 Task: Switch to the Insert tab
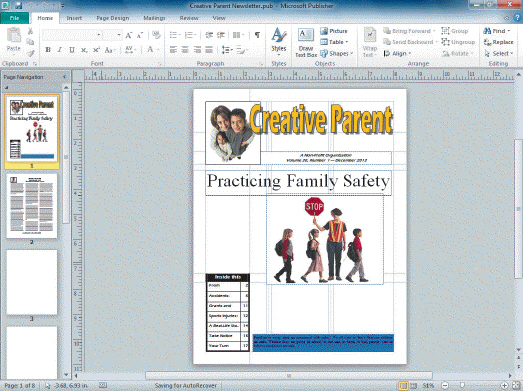74,18
